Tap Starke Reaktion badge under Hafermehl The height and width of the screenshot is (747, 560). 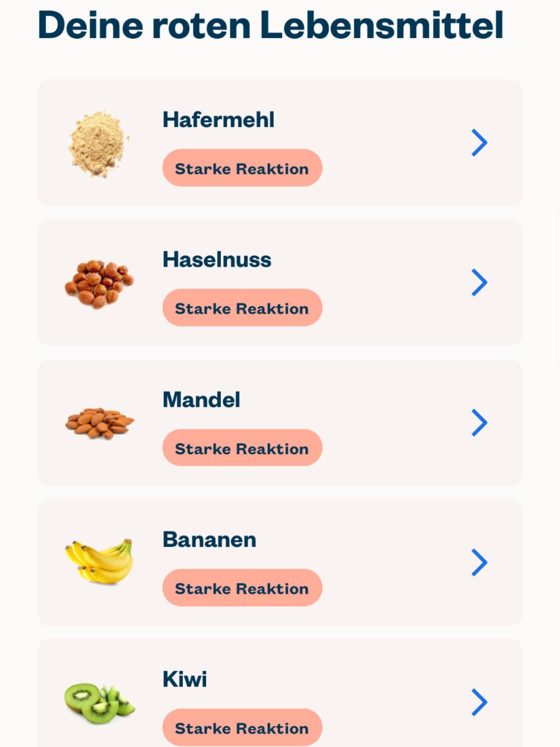[242, 168]
